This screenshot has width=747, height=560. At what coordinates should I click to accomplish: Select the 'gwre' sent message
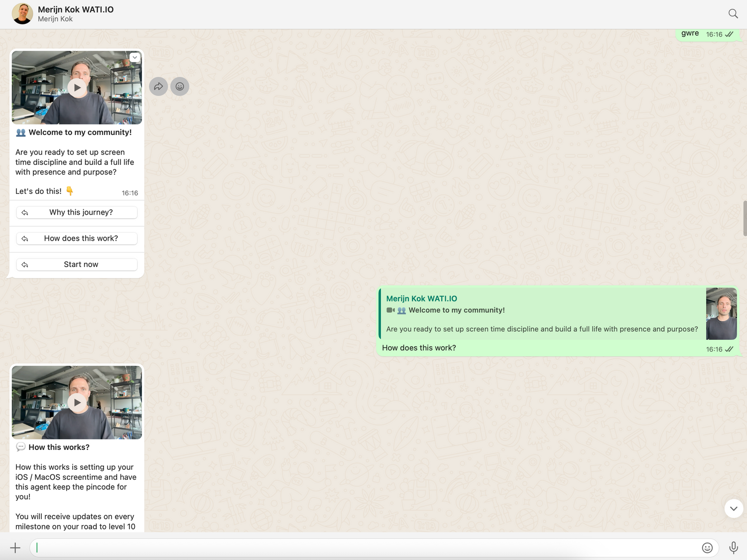pyautogui.click(x=690, y=33)
